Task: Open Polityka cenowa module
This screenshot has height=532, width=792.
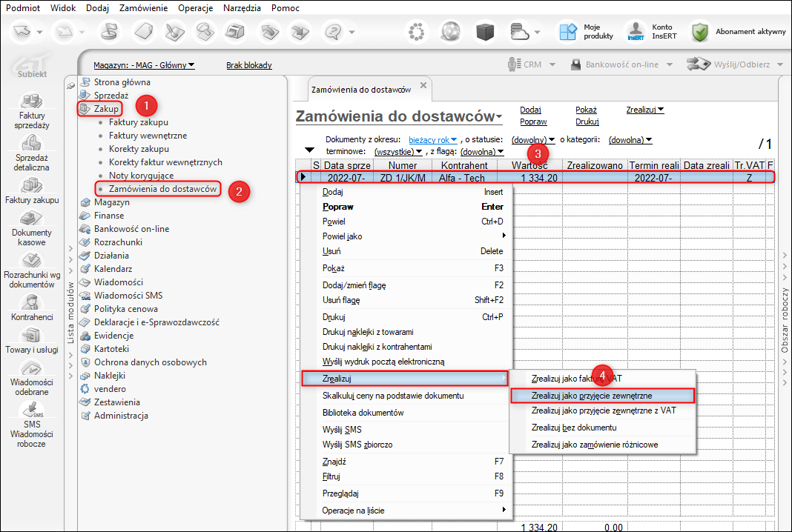Action: [x=126, y=309]
